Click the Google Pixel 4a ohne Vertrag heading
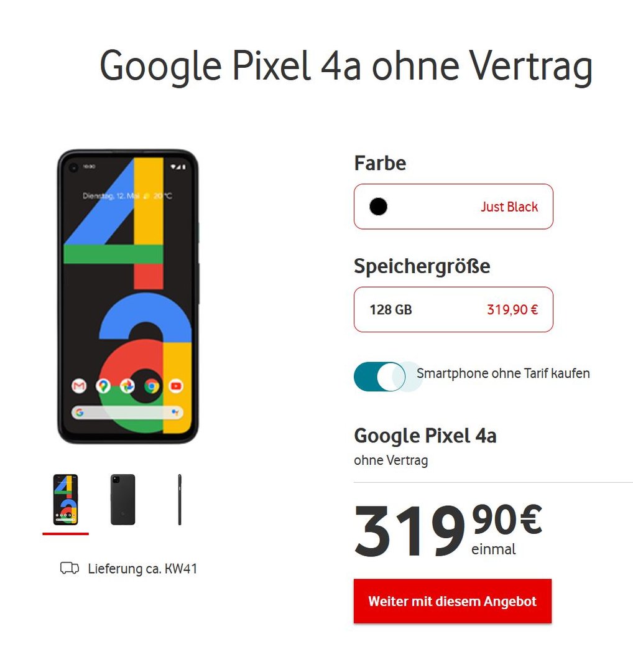Image resolution: width=633 pixels, height=672 pixels. (346, 67)
